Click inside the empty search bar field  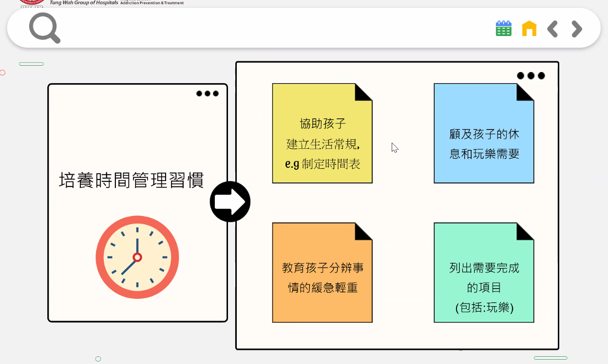point(273,29)
